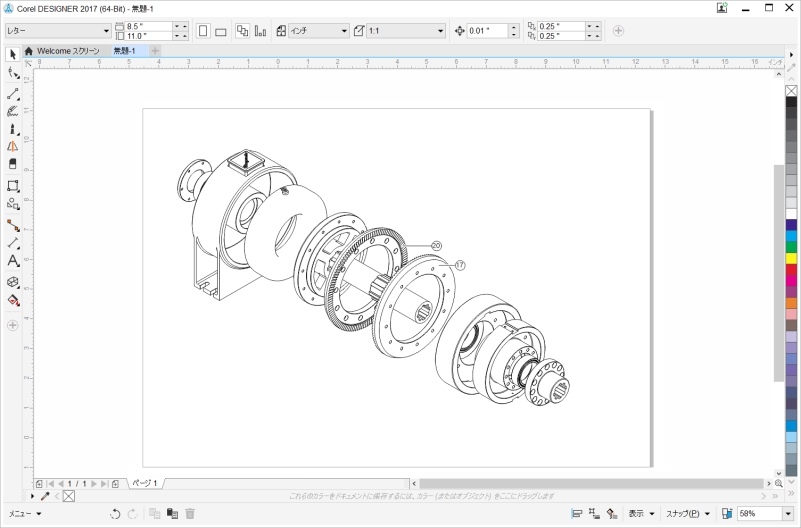
Task: Open the page size レター dropdown
Action: pyautogui.click(x=104, y=31)
